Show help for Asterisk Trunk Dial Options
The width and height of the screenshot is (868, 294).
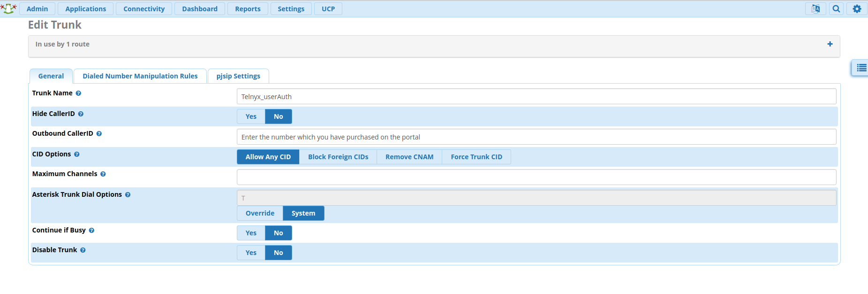pos(128,195)
